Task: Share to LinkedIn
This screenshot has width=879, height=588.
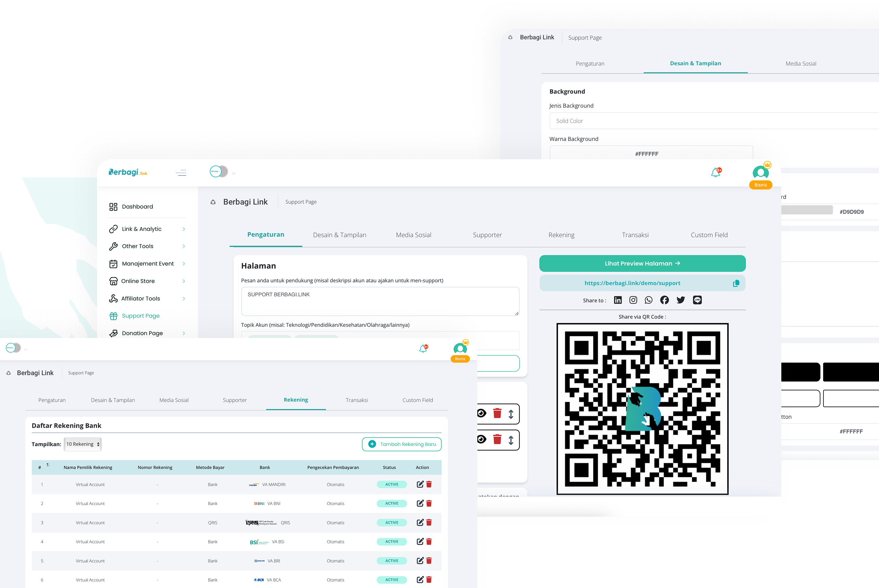Action: [618, 300]
